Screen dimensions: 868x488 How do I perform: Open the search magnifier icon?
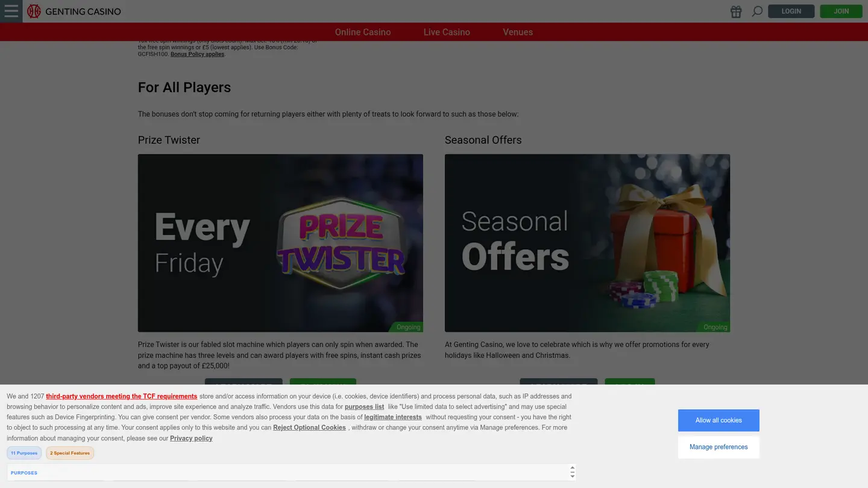tap(757, 11)
